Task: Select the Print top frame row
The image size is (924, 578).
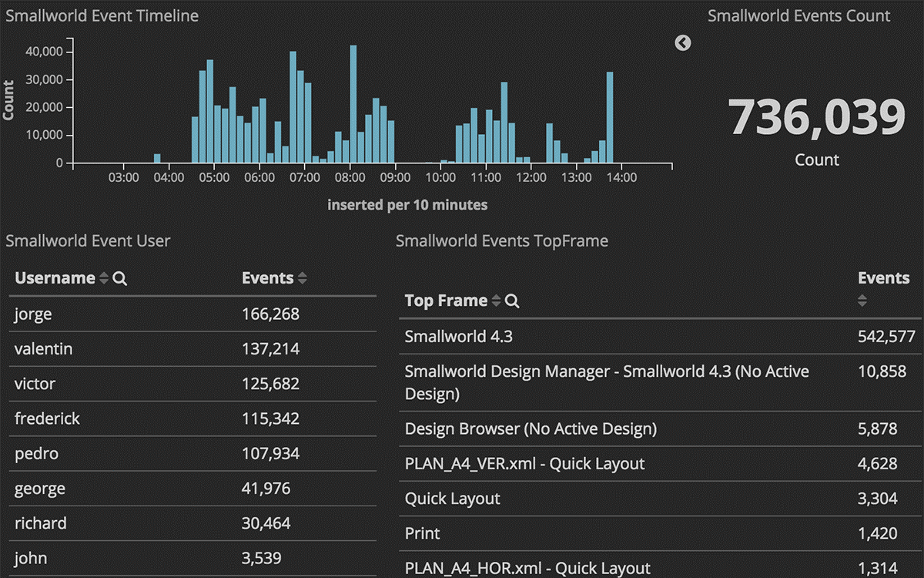Action: pos(660,533)
